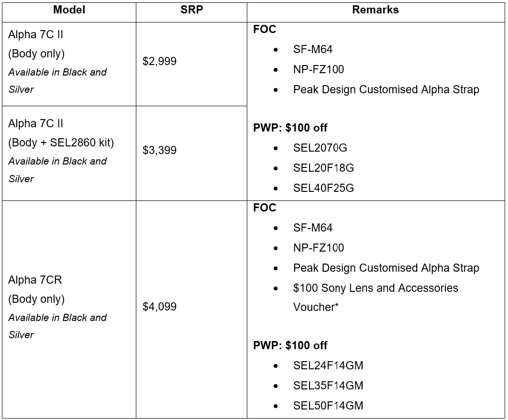
Task: Select Alpha 7C II SEL2860 kit cell
Action: [69, 153]
